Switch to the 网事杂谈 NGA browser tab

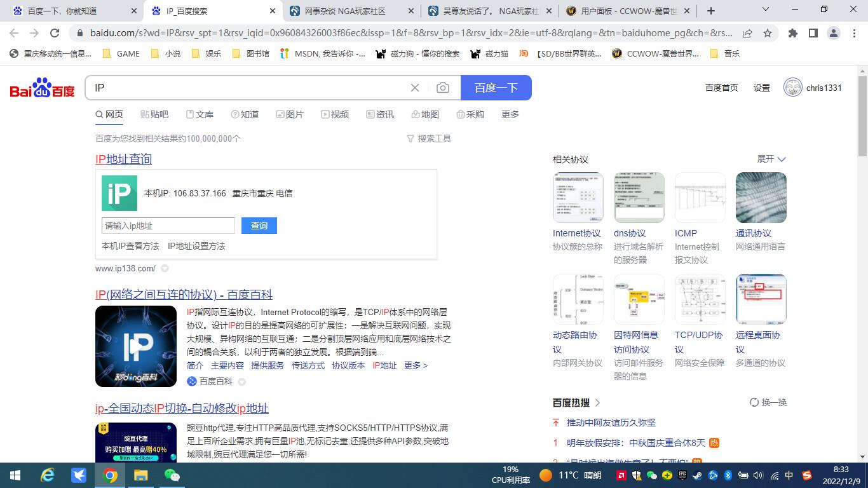click(x=346, y=10)
